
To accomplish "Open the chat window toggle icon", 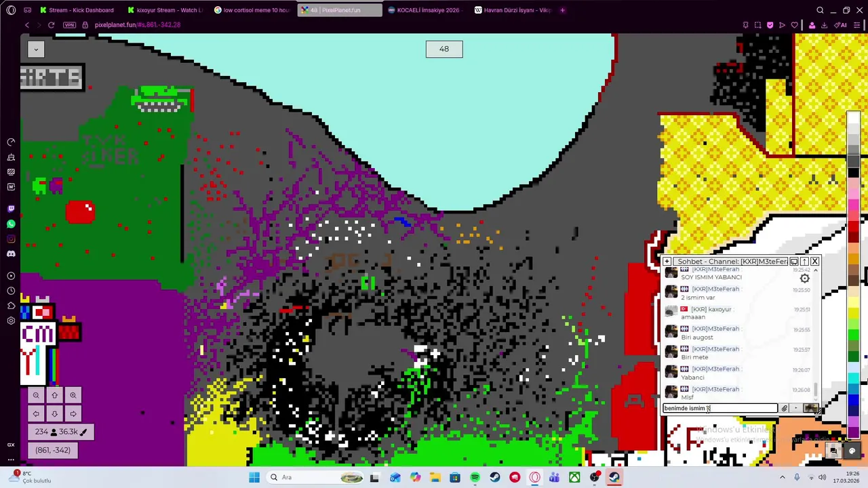I will [833, 451].
